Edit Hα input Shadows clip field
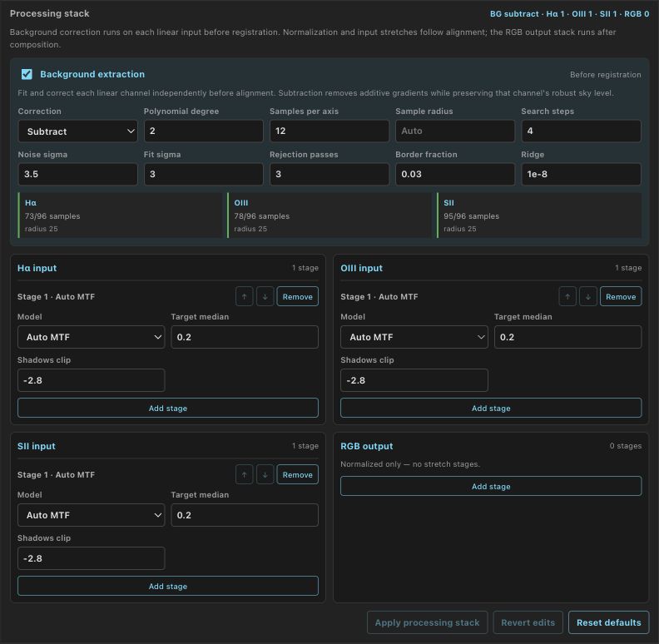 92,380
